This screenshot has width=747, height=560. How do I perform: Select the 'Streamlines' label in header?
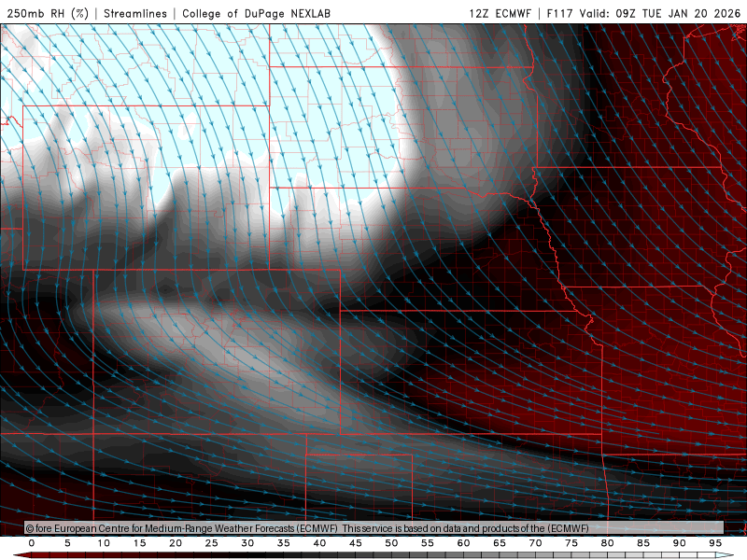click(x=135, y=13)
